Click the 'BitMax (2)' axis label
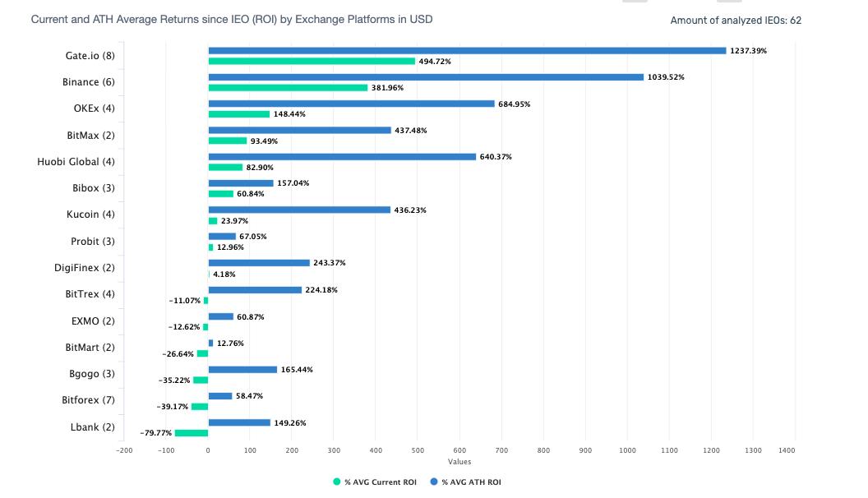The image size is (868, 498). (90, 136)
